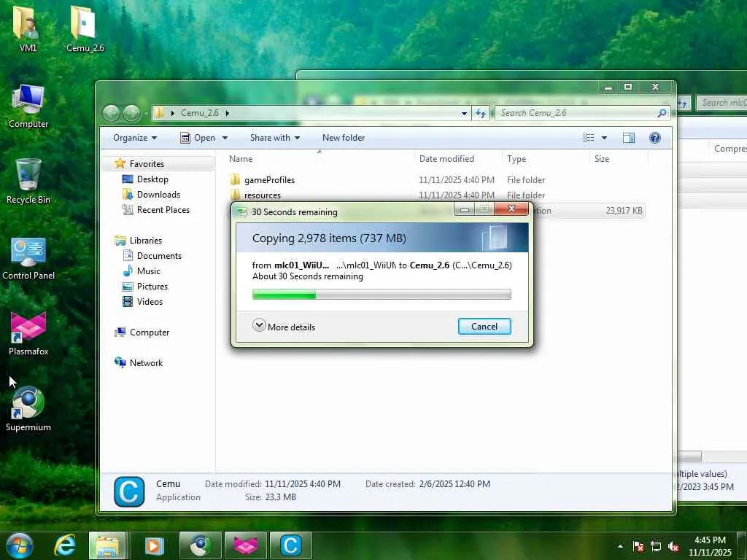Open the volume tray icon

coord(673,546)
